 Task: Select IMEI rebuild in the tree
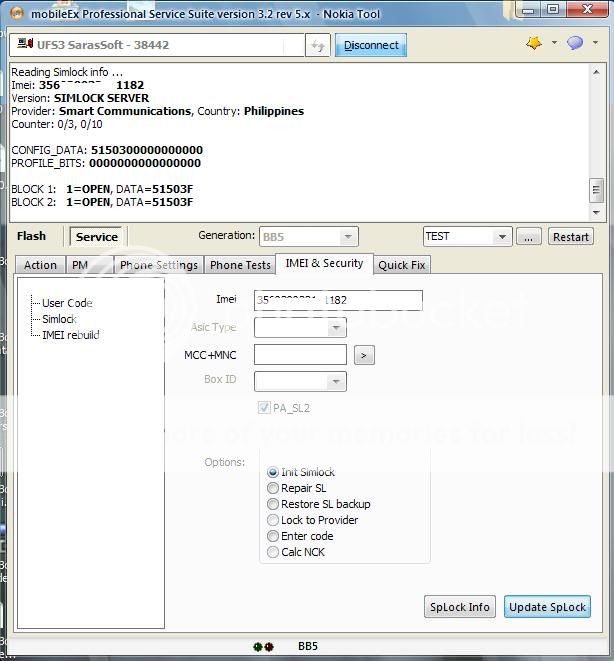tap(71, 335)
